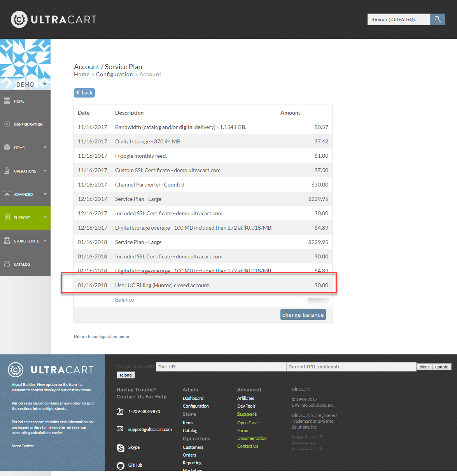Screen dimensions: 457x476
Task: Click the UltraCart gear logo in header
Action: click(x=19, y=19)
